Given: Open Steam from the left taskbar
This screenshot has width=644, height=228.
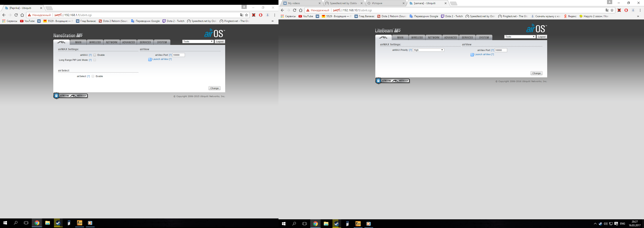Looking at the screenshot, I should (x=58, y=223).
